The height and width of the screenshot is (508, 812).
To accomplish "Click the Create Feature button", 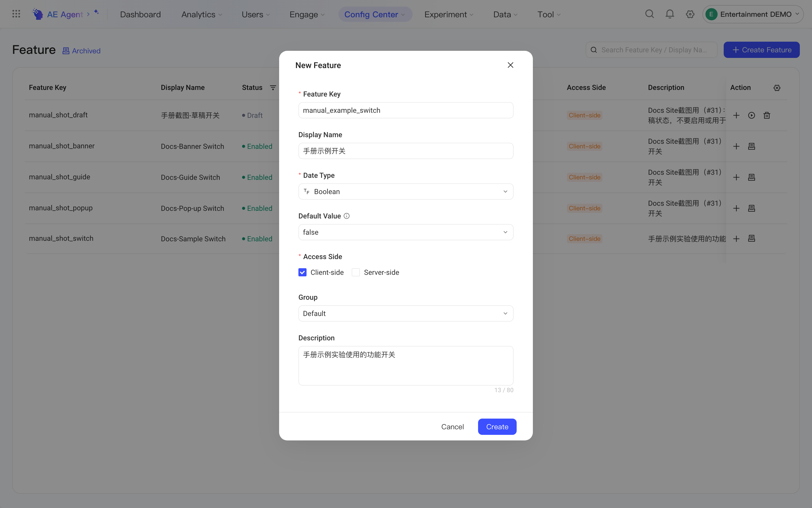I will (761, 50).
